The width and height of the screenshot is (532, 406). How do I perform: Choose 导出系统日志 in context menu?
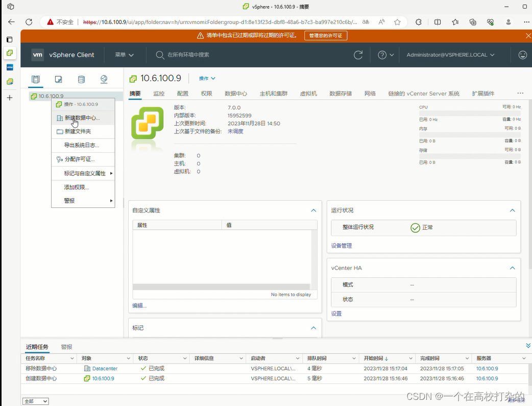[83, 145]
